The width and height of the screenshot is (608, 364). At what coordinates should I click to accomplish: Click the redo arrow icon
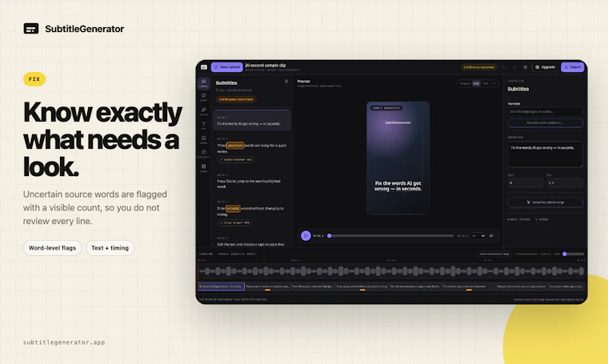pyautogui.click(x=514, y=67)
